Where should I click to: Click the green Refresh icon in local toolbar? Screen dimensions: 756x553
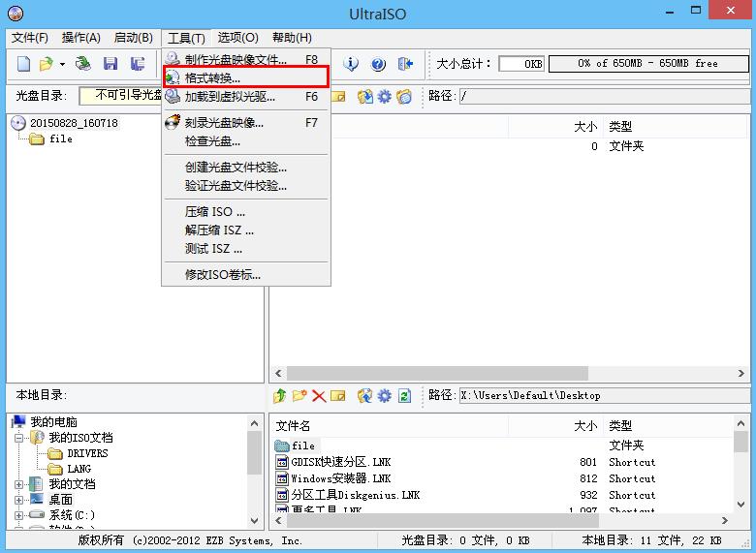(404, 396)
